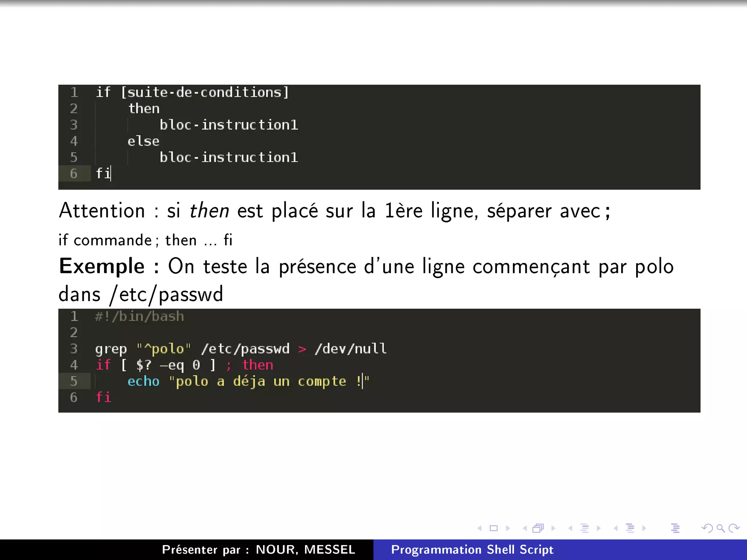This screenshot has width=747, height=560.
Task: Click the bold word "Exemple :"
Action: point(109,266)
